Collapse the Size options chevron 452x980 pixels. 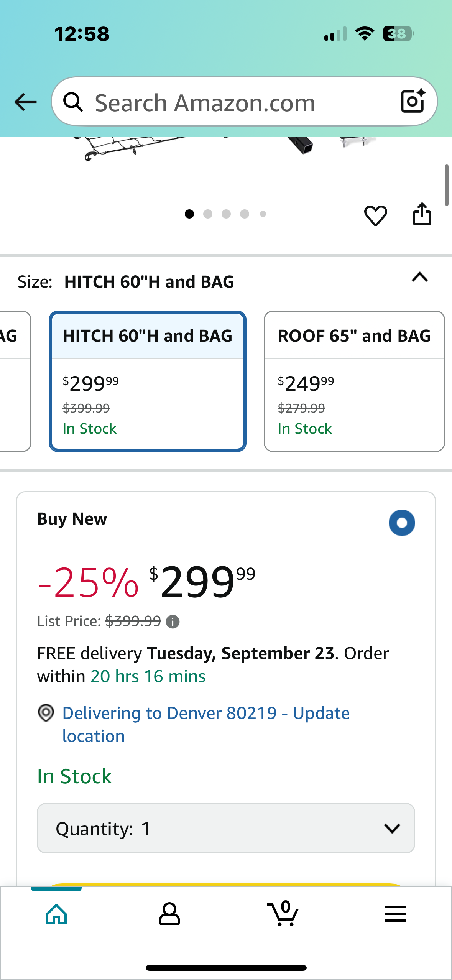point(420,277)
